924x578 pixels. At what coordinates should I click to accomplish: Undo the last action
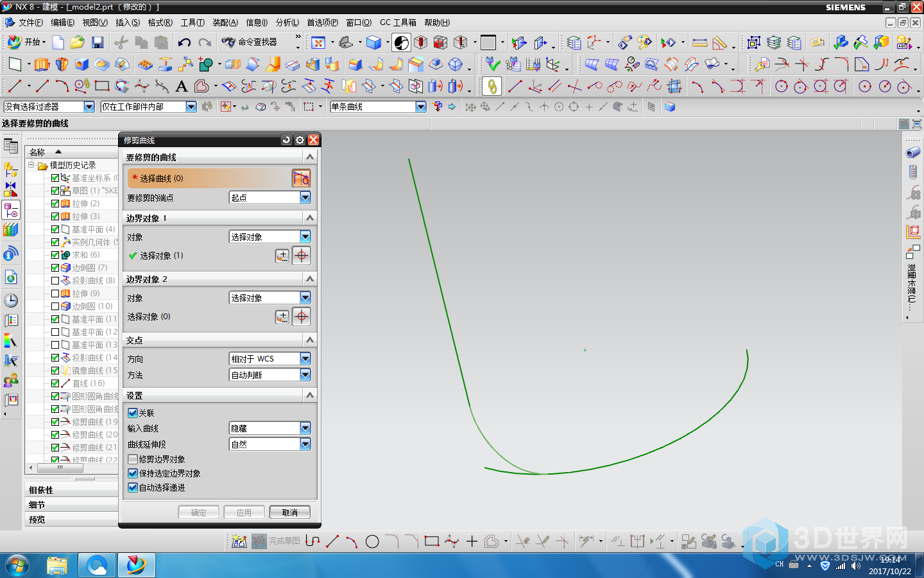click(x=184, y=42)
